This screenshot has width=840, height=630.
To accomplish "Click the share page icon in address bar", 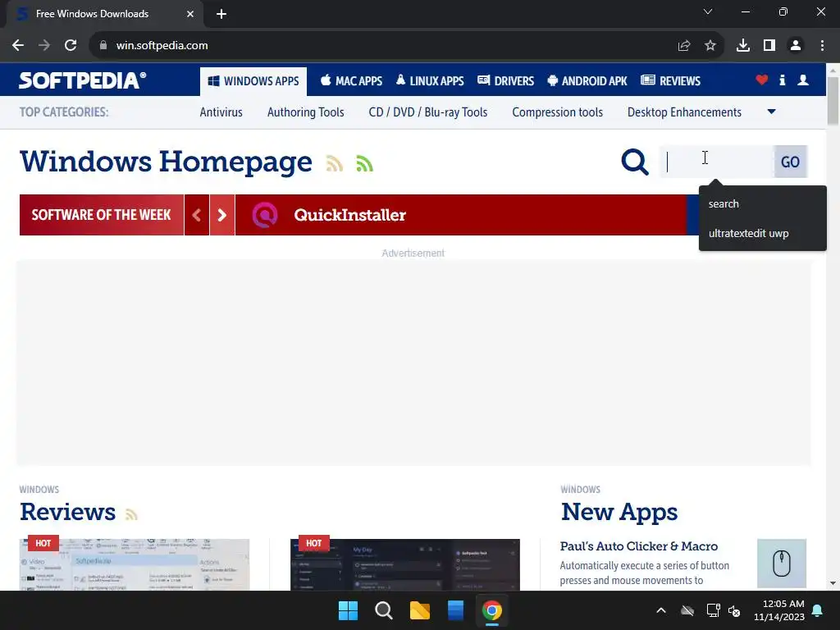I will coord(684,46).
